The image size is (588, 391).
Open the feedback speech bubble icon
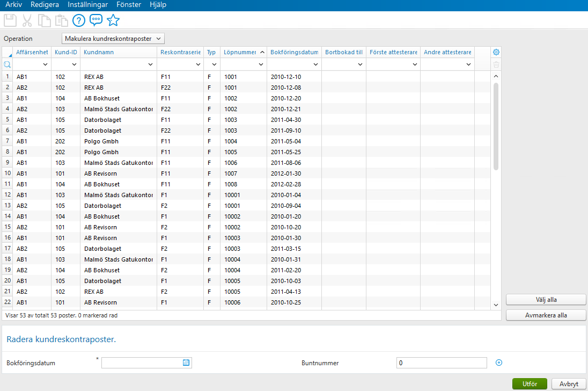[96, 20]
